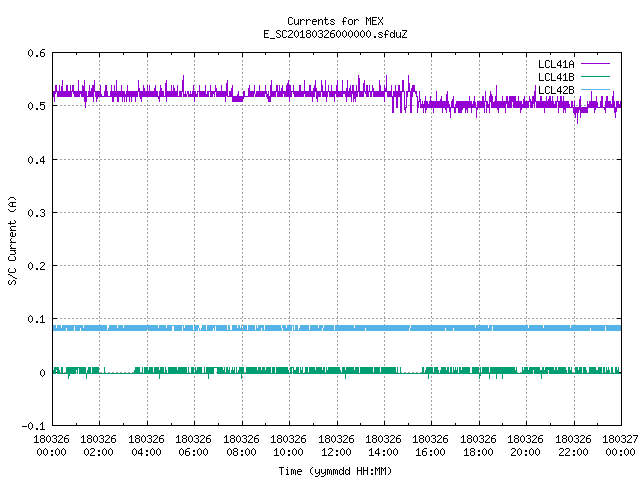Click the green LCL41B legend line sample

595,76
